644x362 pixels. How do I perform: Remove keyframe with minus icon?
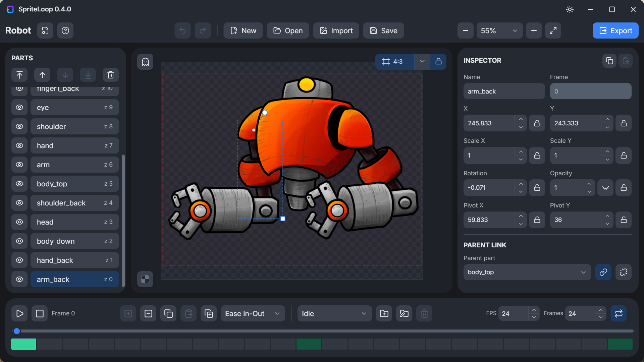coord(148,314)
